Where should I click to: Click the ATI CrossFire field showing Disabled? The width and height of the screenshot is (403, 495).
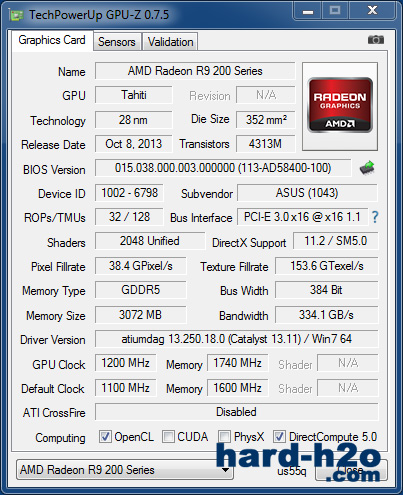coord(237,412)
